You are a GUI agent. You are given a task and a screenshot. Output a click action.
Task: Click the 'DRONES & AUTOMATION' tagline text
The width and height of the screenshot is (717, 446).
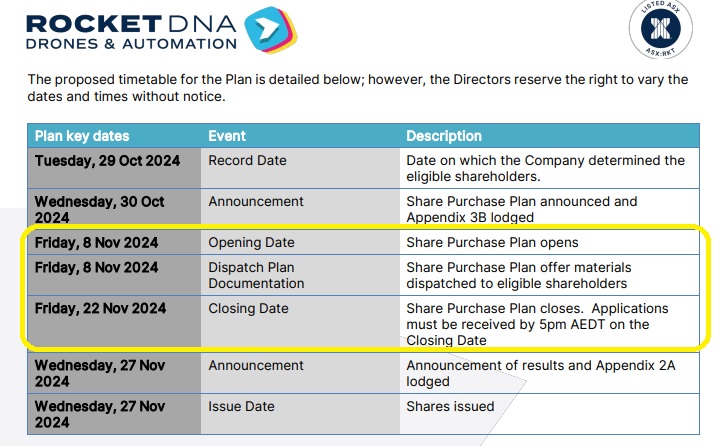(131, 44)
